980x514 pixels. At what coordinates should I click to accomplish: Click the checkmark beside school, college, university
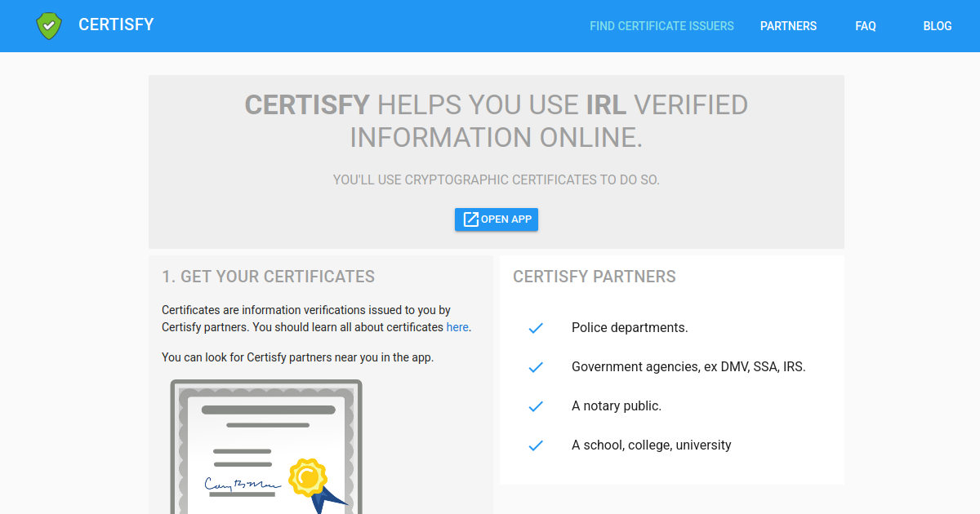click(x=536, y=445)
